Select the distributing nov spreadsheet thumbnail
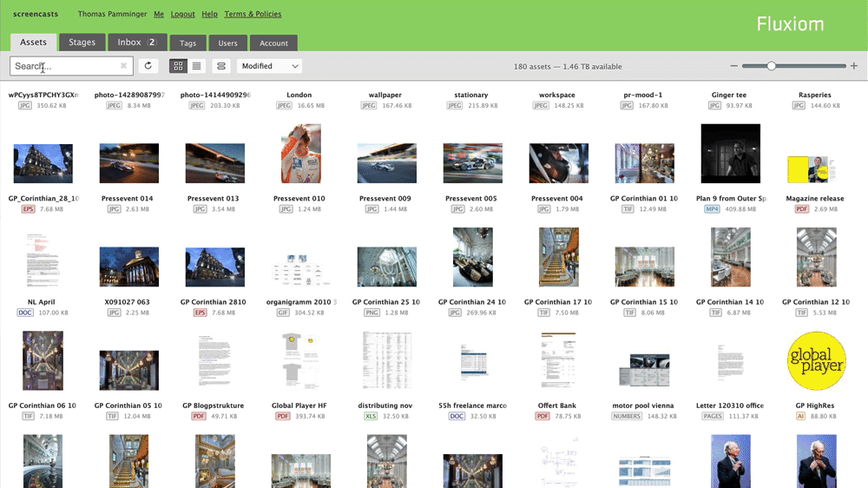The image size is (868, 488). [x=387, y=360]
